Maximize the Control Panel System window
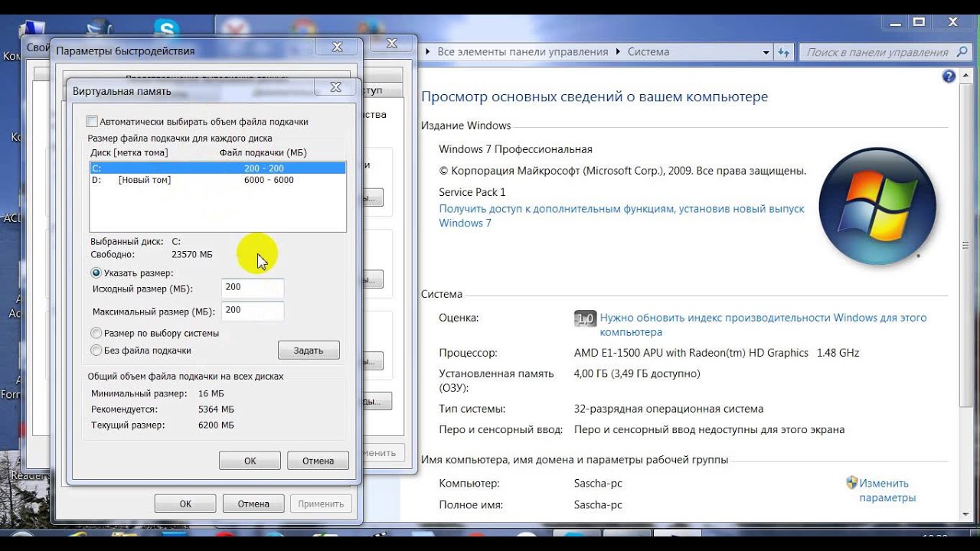The height and width of the screenshot is (551, 980). [919, 23]
